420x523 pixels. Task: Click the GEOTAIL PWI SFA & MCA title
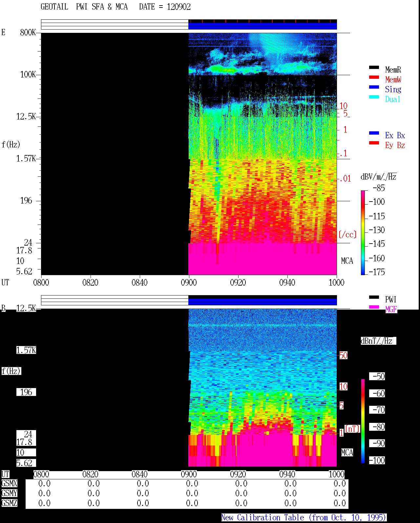point(115,7)
